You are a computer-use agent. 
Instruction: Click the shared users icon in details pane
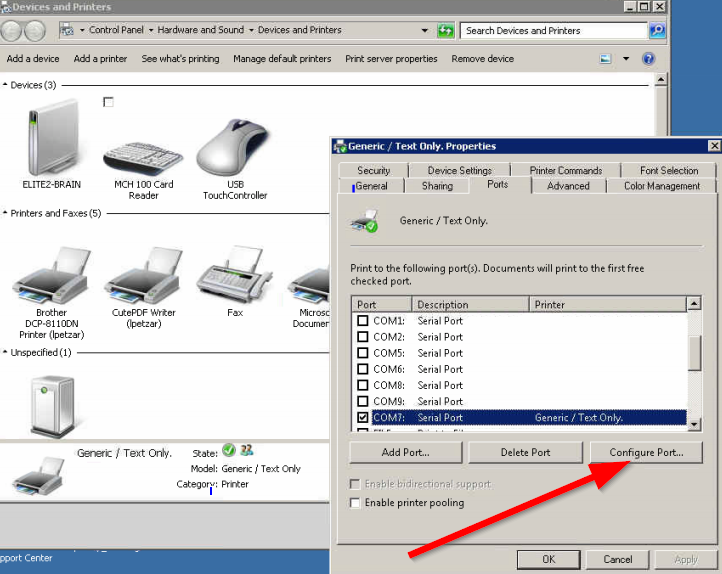pyautogui.click(x=247, y=450)
